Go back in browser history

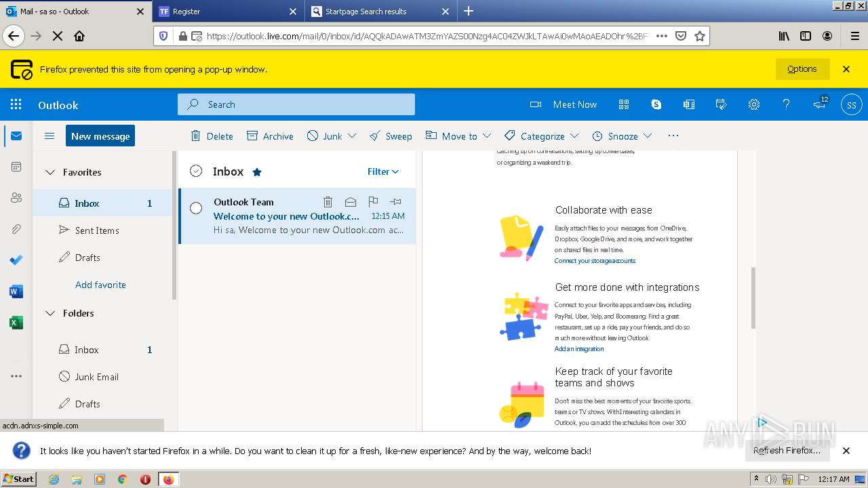pyautogui.click(x=14, y=36)
